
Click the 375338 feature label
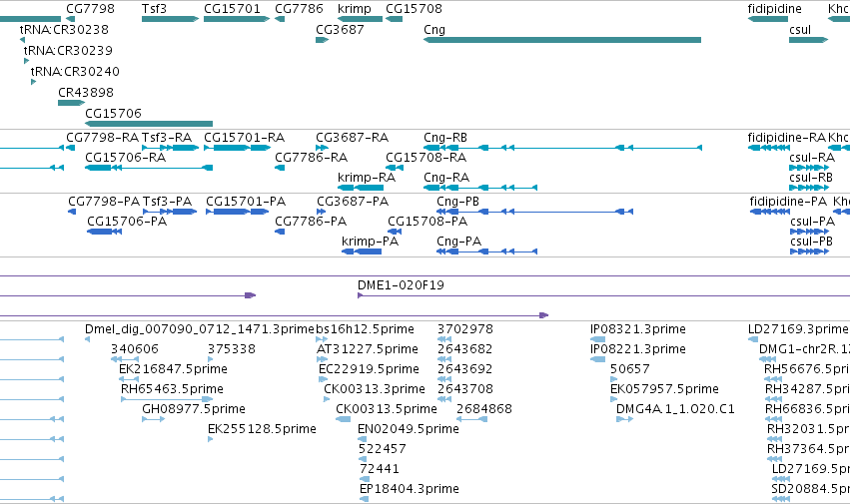tap(232, 349)
